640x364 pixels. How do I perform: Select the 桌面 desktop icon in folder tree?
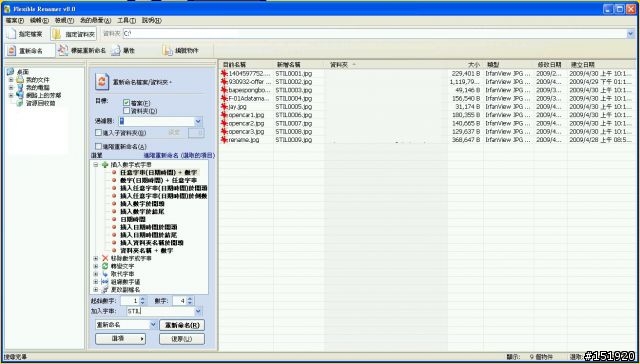point(10,72)
